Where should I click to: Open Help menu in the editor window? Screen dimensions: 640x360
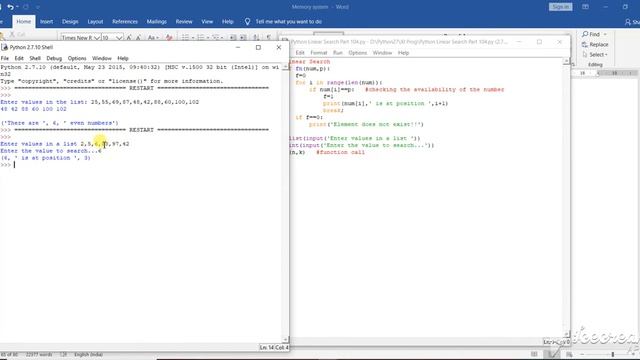click(x=404, y=53)
